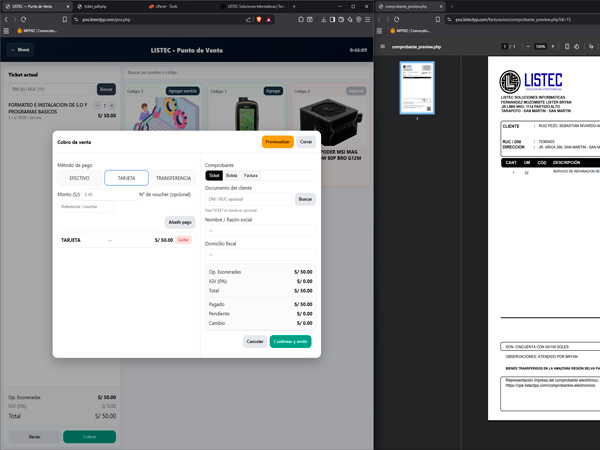Click the Cancelar button
This screenshot has height=450, width=600.
pyautogui.click(x=255, y=341)
